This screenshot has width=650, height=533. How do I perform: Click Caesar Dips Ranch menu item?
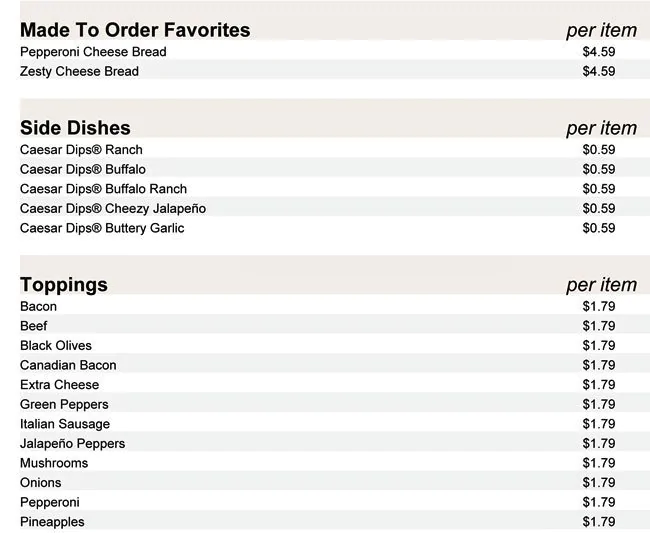point(81,150)
